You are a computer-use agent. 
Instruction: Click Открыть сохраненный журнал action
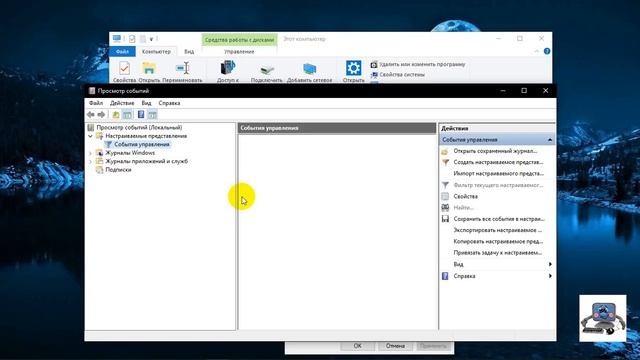click(496, 151)
